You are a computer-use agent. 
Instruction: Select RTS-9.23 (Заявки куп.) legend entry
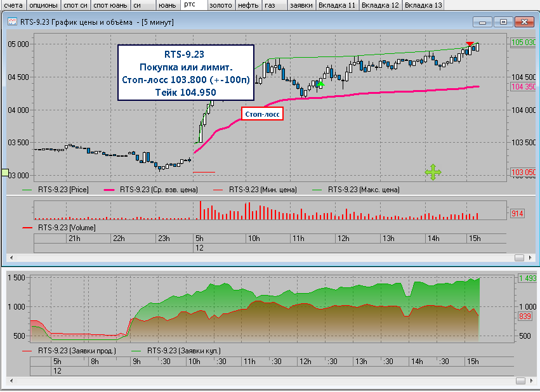pos(176,351)
